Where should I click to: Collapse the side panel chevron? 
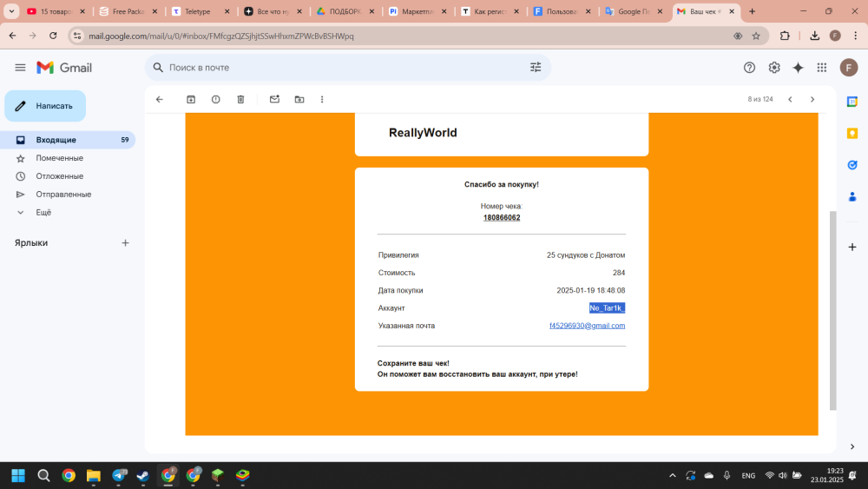click(x=852, y=446)
